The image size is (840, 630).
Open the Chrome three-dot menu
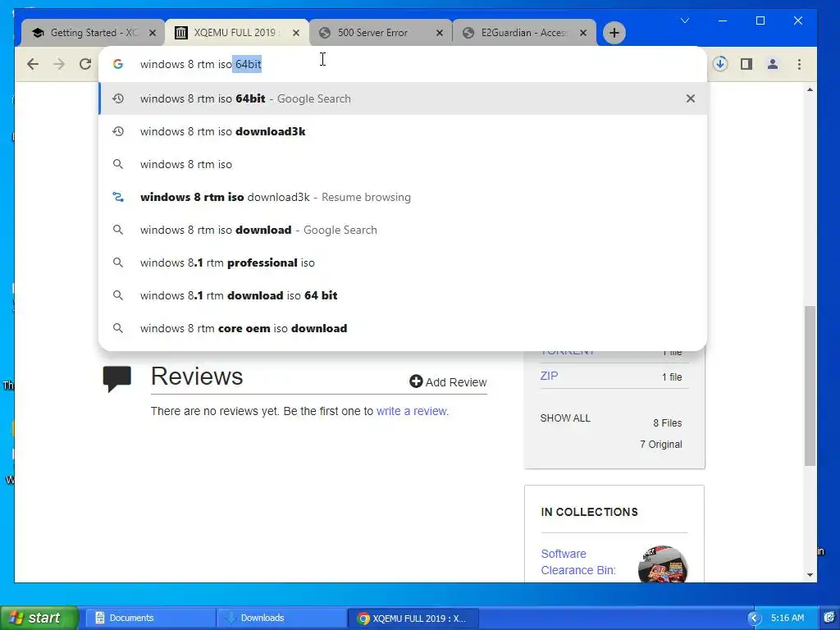pyautogui.click(x=799, y=64)
